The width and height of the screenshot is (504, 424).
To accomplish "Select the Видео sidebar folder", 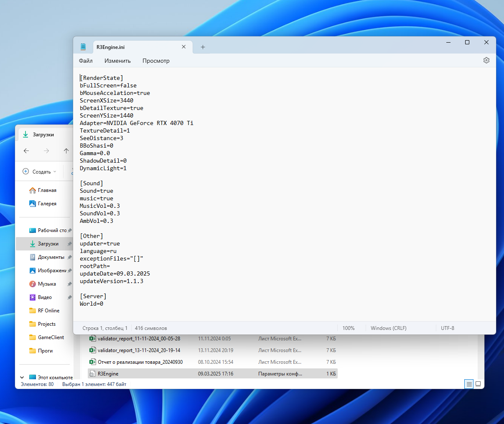I will (x=45, y=297).
